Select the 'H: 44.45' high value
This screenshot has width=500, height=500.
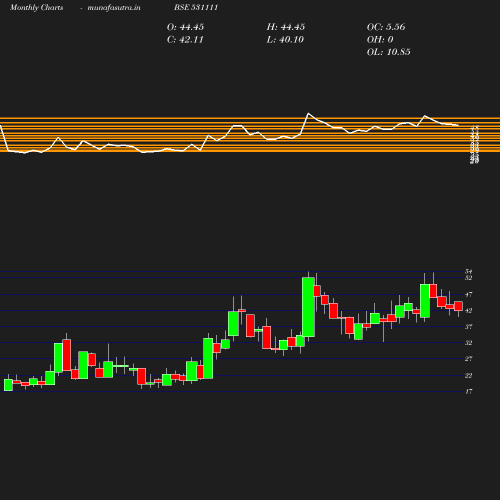(x=286, y=27)
